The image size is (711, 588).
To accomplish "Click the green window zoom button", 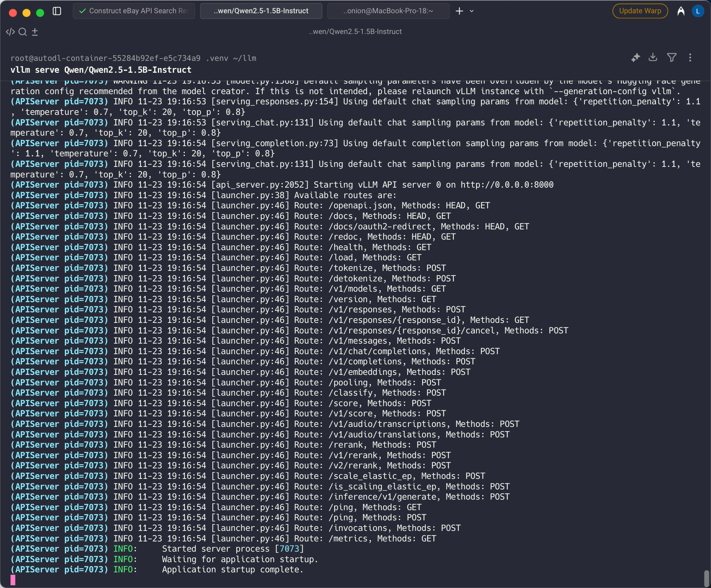I will (x=40, y=13).
